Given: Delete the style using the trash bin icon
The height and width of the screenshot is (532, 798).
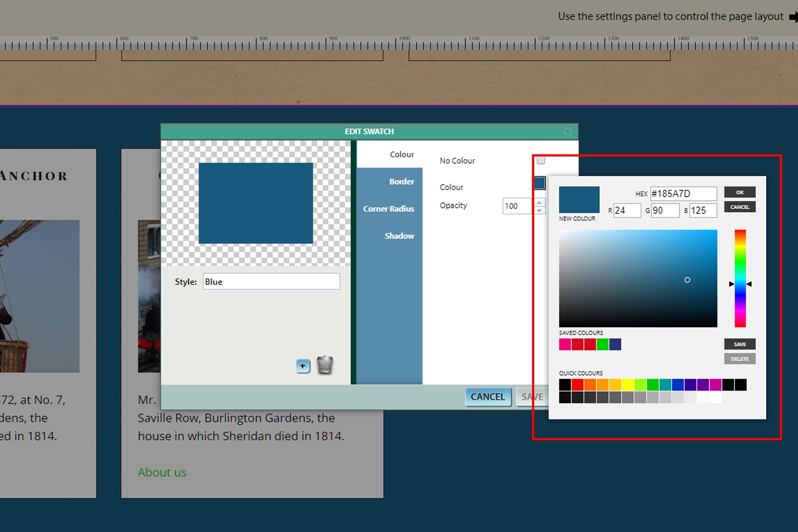Looking at the screenshot, I should 325,365.
